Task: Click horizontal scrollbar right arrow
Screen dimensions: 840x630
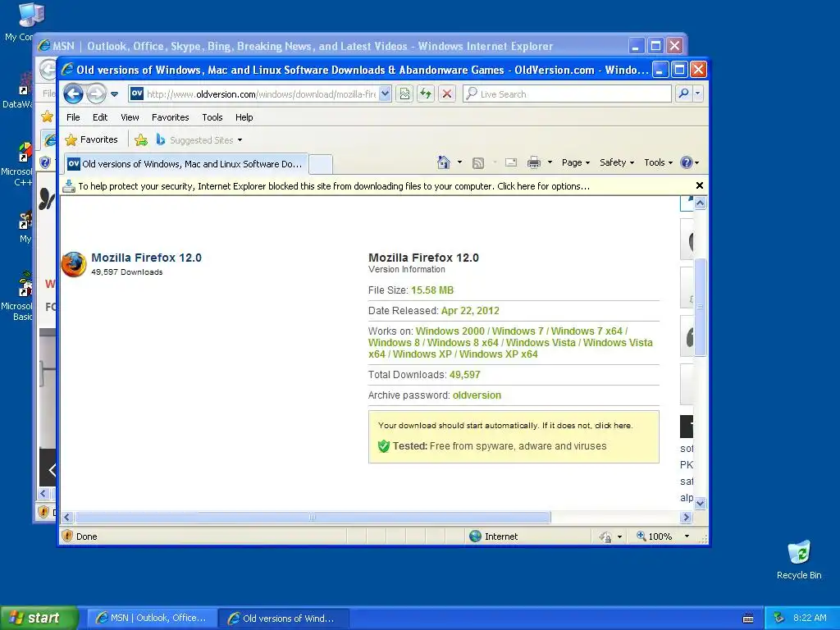Action: tap(687, 517)
